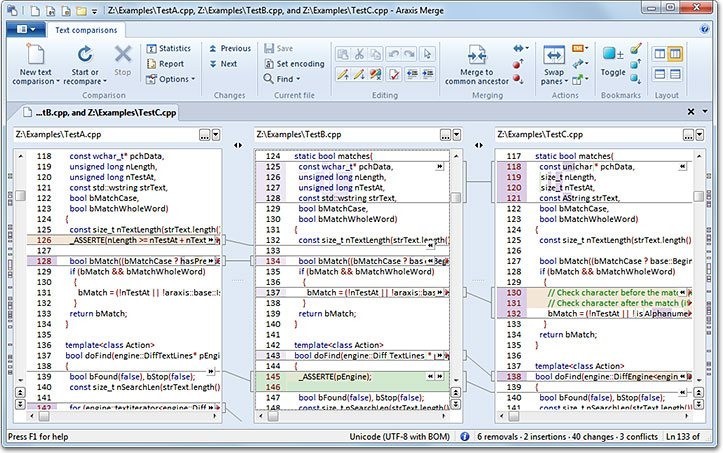Click Start or recompare icon

pos(85,54)
